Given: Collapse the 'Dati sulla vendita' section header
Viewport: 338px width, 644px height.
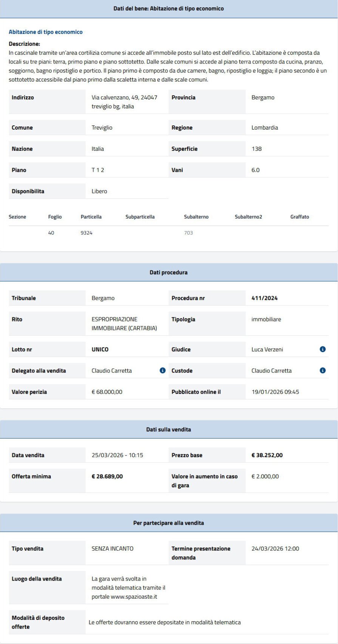Looking at the screenshot, I should [168, 429].
